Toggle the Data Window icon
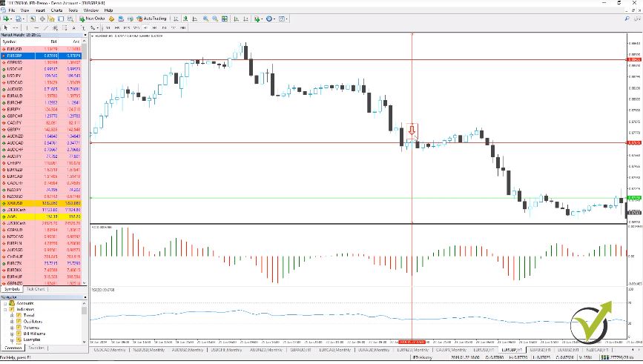Viewport: 643px width, 364px height. coord(42,19)
